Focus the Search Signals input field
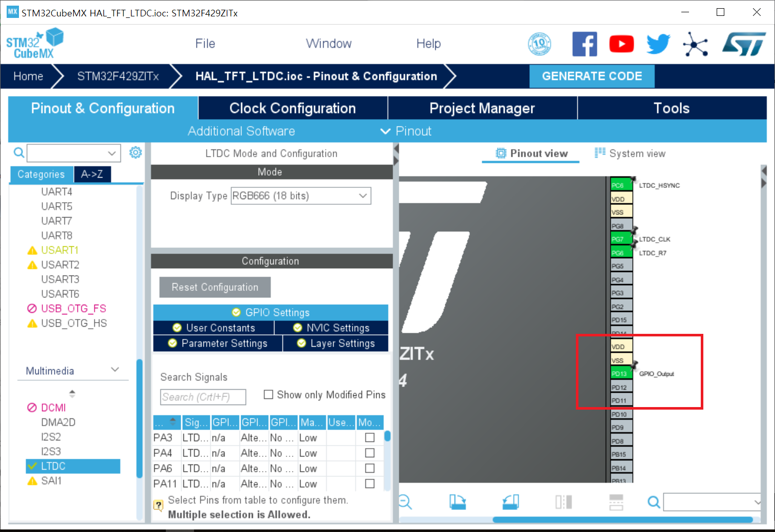Viewport: 775px width, 532px height. tap(203, 397)
